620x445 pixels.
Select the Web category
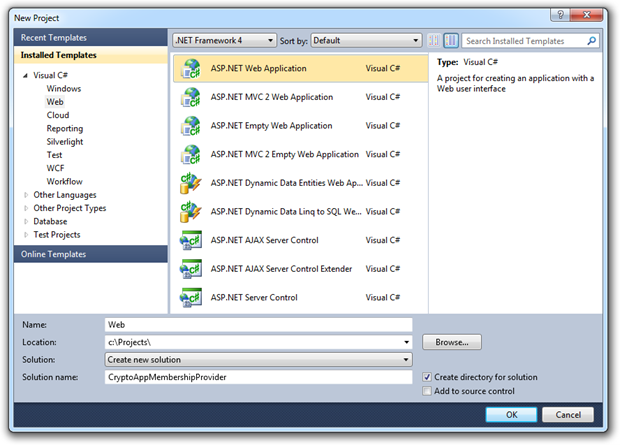click(x=55, y=102)
